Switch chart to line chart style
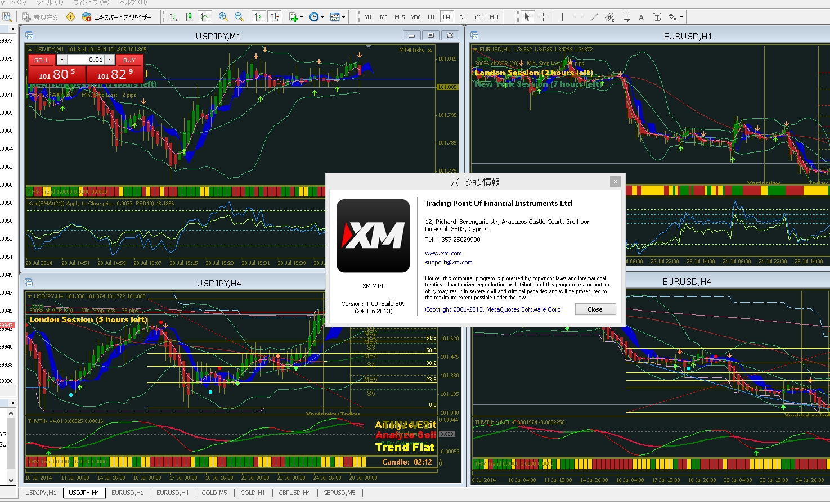Viewport: 830px width, 504px height. pos(205,17)
